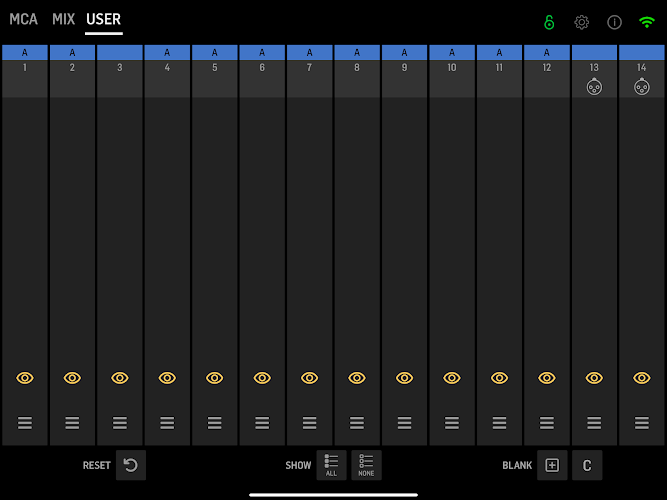The width and height of the screenshot is (667, 500).
Task: Toggle visibility eye for channel 7
Action: click(309, 378)
